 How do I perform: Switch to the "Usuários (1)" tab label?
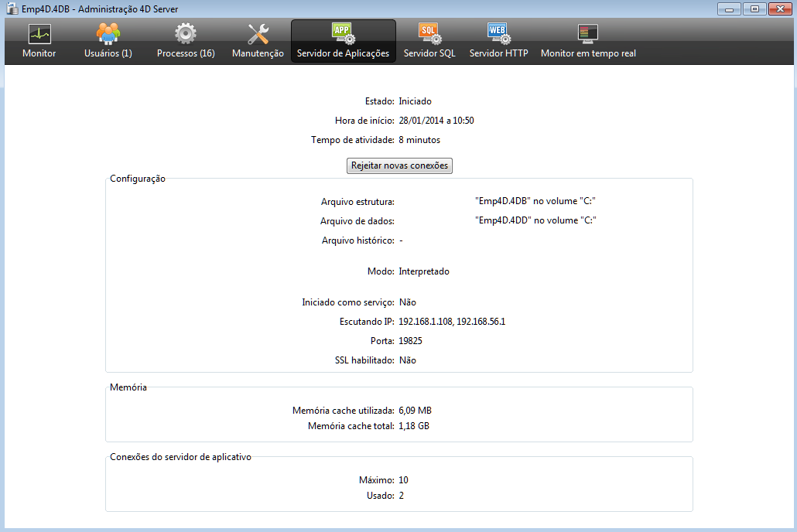click(x=108, y=54)
